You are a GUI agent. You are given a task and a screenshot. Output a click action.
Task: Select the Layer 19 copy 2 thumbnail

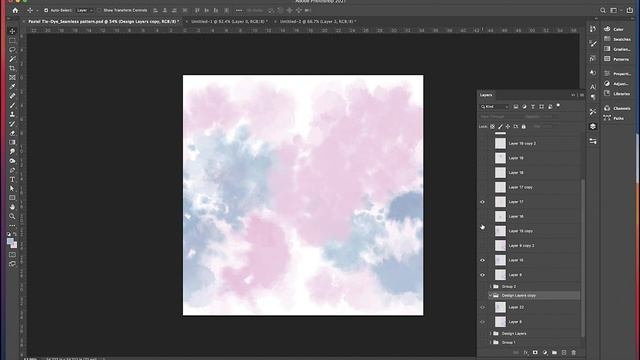coord(500,143)
